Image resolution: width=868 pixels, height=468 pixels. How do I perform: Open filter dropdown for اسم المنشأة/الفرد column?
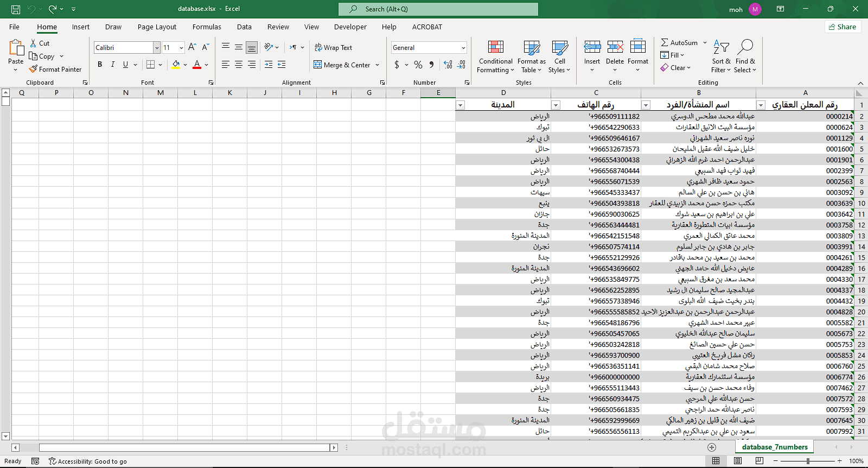click(646, 105)
